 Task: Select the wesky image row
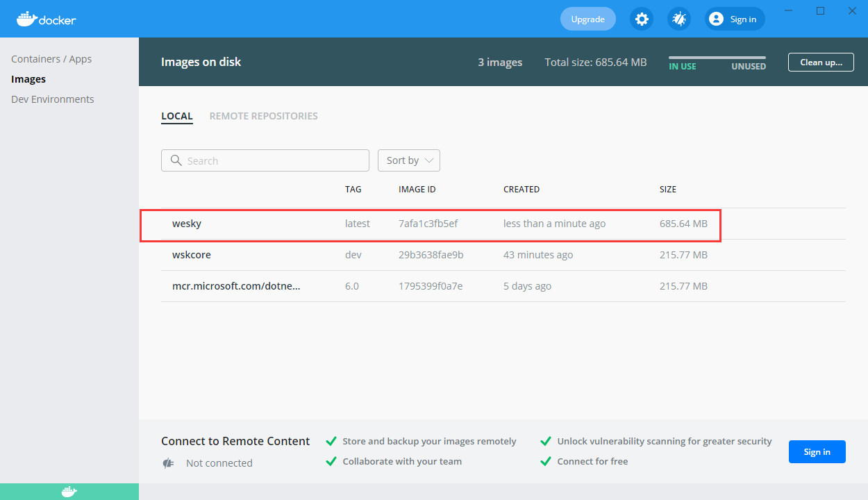[503, 224]
